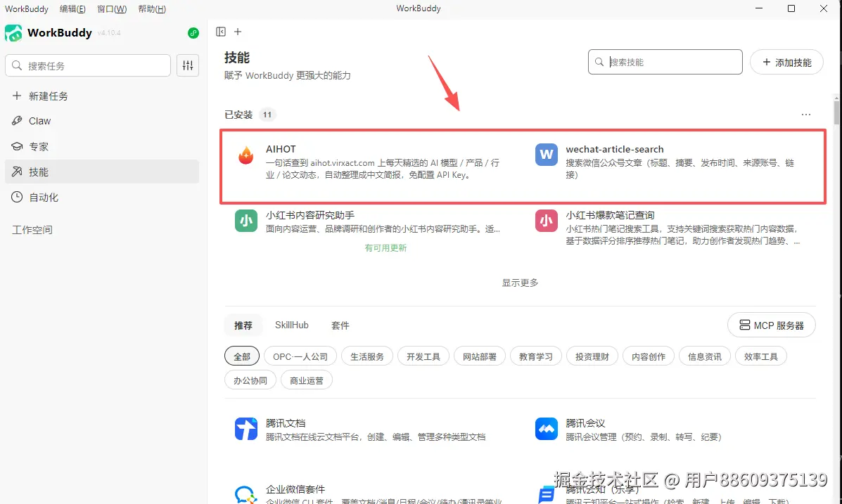Viewport: 842px width, 504px height.
Task: Toggle the sidebar panel icon
Action: (221, 32)
